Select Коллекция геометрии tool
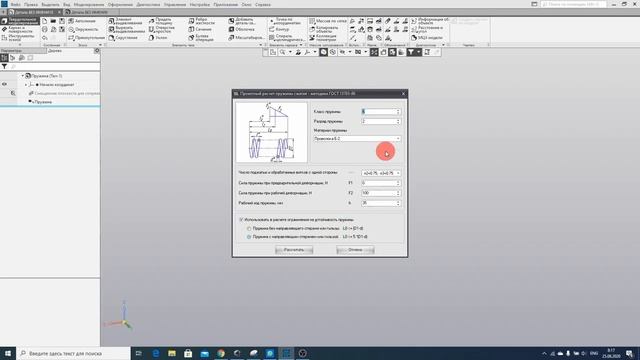Screen dimensions: 640x360 (x=323, y=38)
